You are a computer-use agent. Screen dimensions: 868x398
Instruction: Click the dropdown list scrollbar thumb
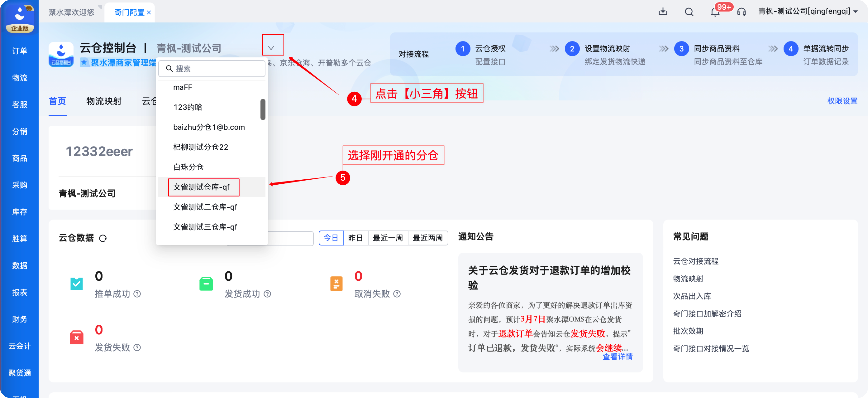click(263, 109)
